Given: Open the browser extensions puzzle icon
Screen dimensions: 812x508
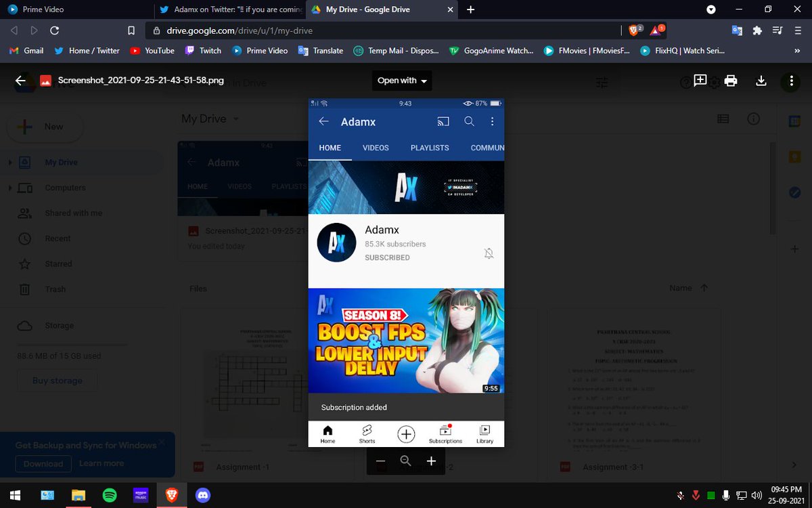Looking at the screenshot, I should 757,30.
